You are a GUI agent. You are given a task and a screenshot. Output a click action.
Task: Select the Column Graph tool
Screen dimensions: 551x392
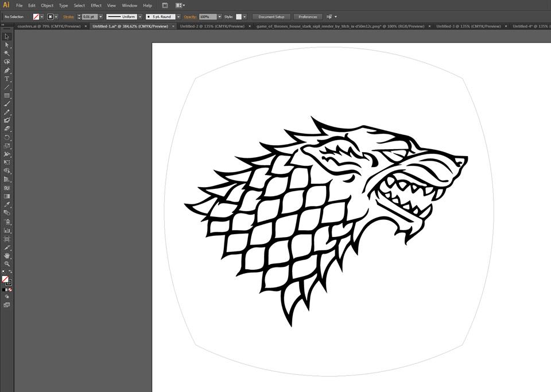point(7,230)
